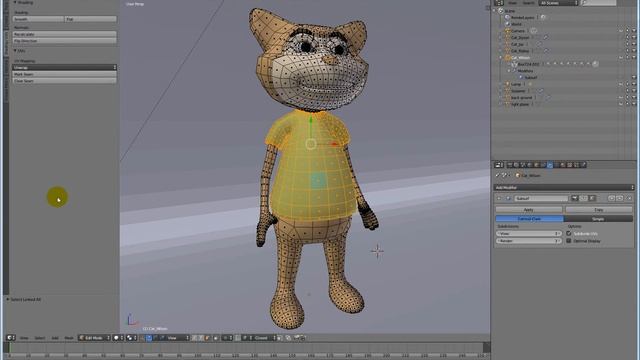Image resolution: width=640 pixels, height=360 pixels.
Task: Select the RenderLayers row in outliner
Action: (522, 18)
